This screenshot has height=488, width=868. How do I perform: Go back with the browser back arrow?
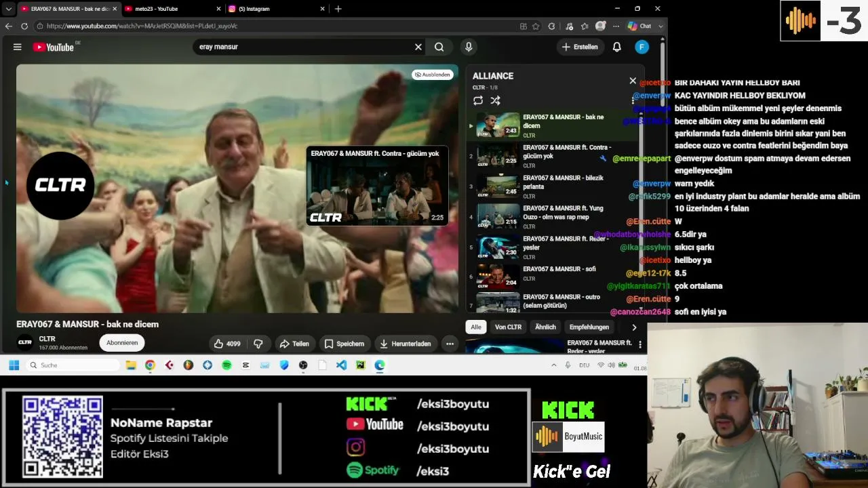[x=9, y=26]
